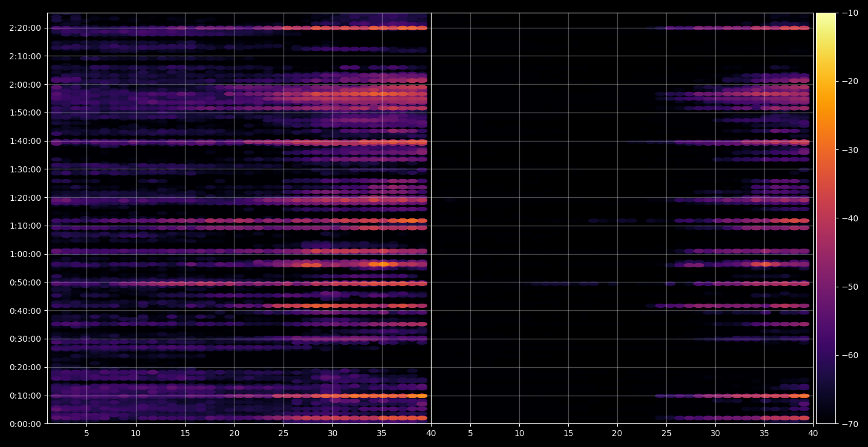This screenshot has height=447, width=868.
Task: Select x-axis tick 40 between the two heatmaps
Action: point(431,433)
